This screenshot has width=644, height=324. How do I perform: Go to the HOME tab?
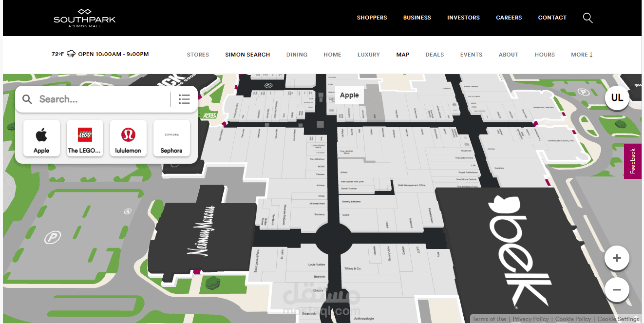coord(332,55)
